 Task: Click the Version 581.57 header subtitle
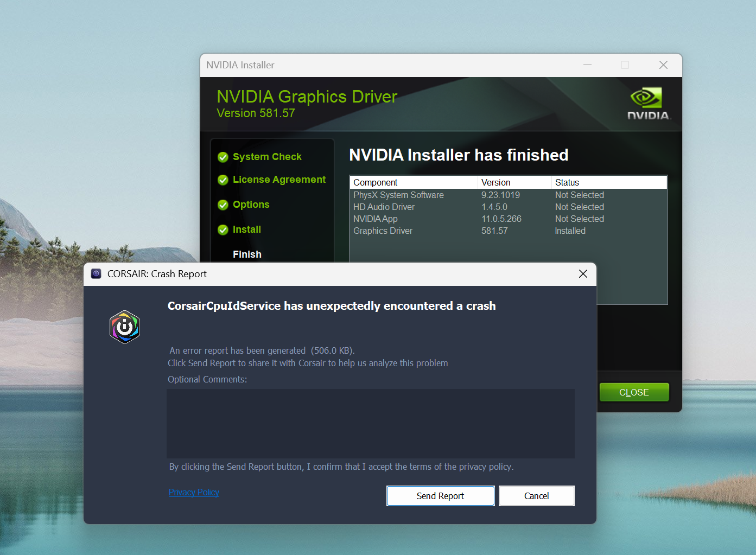click(x=256, y=113)
